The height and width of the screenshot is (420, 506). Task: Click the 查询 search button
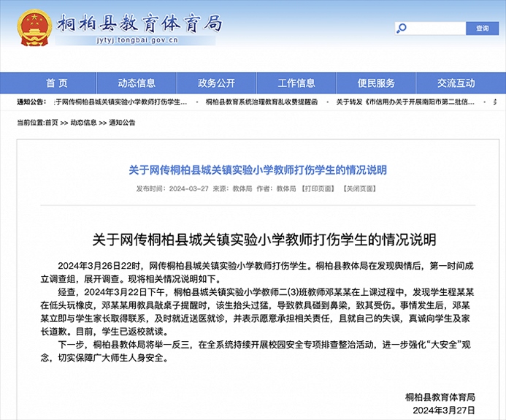483,28
